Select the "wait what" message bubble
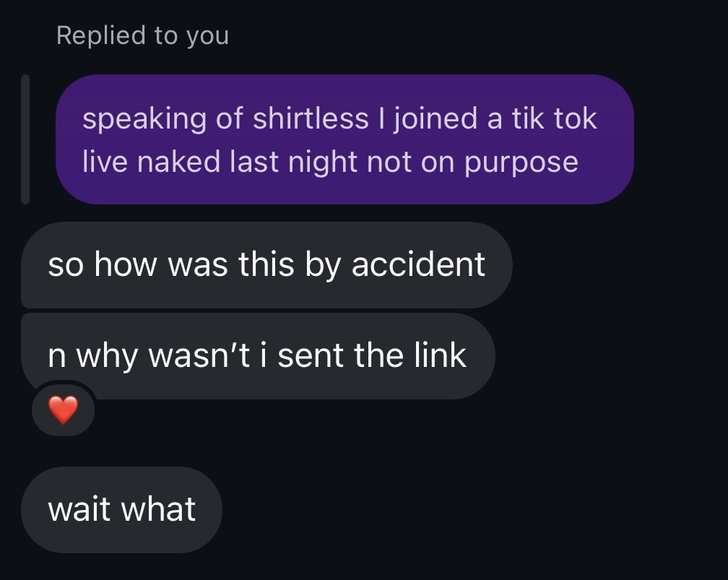The width and height of the screenshot is (728, 580). [121, 509]
